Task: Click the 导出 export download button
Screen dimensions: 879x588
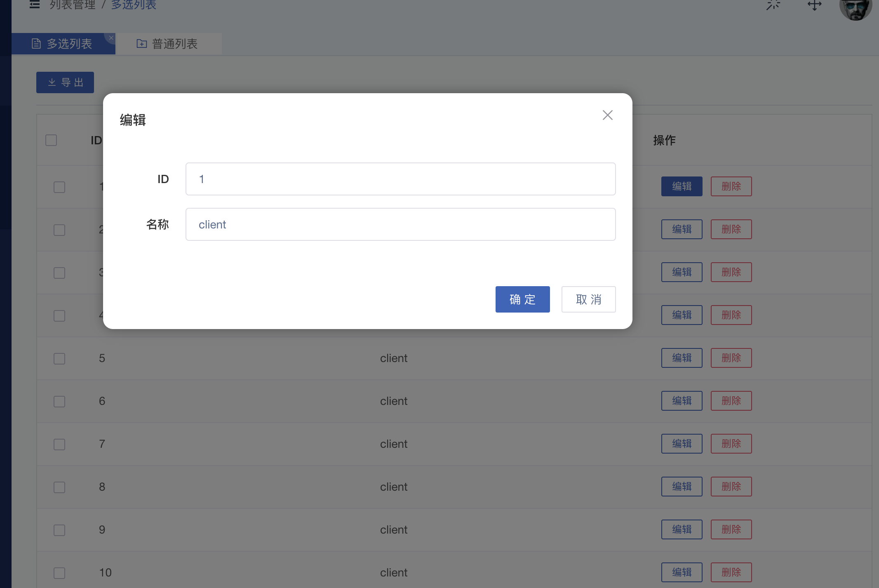Action: (65, 82)
